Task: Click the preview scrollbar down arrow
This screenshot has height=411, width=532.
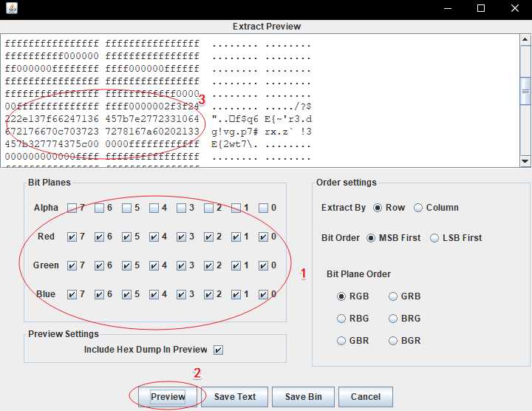Action: pos(525,161)
